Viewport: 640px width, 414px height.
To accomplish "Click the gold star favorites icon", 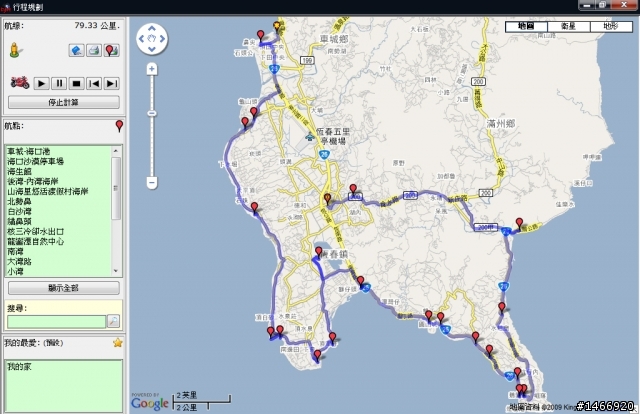I will pos(118,343).
